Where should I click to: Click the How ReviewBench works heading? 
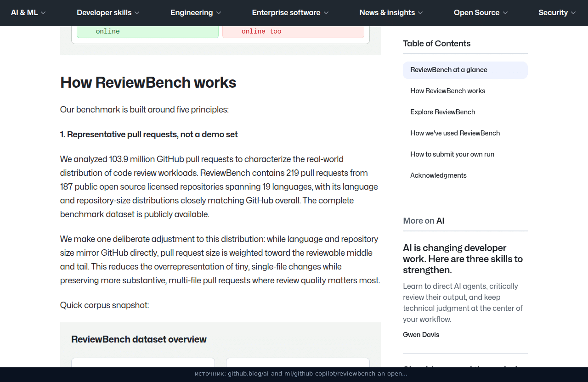tap(148, 83)
